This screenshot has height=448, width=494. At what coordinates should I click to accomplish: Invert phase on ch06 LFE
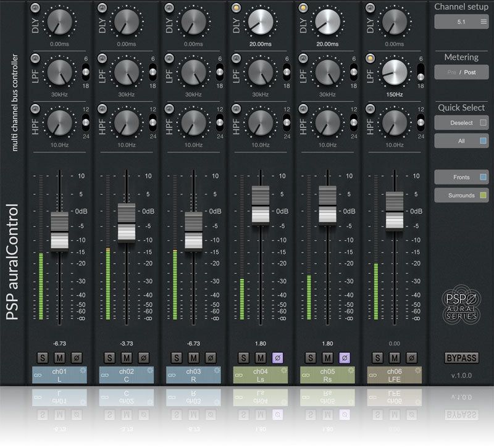click(412, 358)
